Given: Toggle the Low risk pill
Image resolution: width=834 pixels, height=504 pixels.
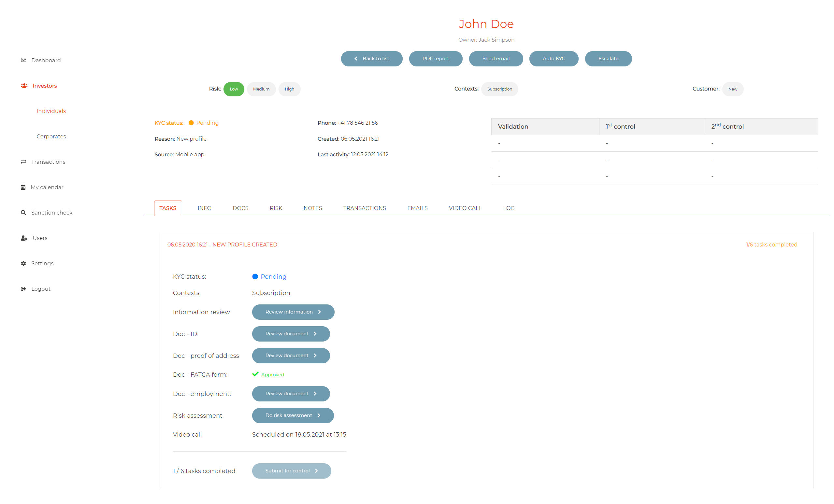Looking at the screenshot, I should pos(234,89).
